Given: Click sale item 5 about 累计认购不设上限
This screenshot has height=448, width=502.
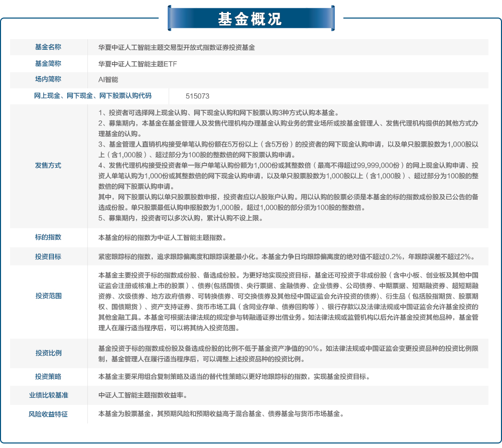Looking at the screenshot, I should pyautogui.click(x=181, y=218).
